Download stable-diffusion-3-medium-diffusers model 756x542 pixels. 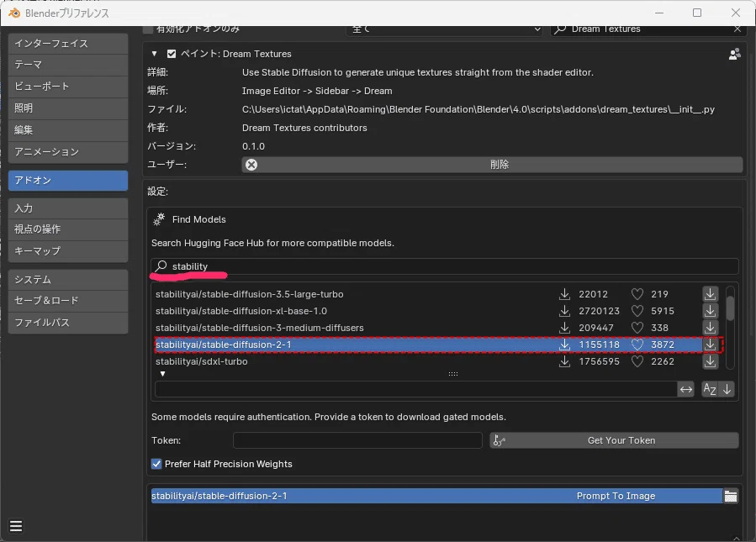710,328
